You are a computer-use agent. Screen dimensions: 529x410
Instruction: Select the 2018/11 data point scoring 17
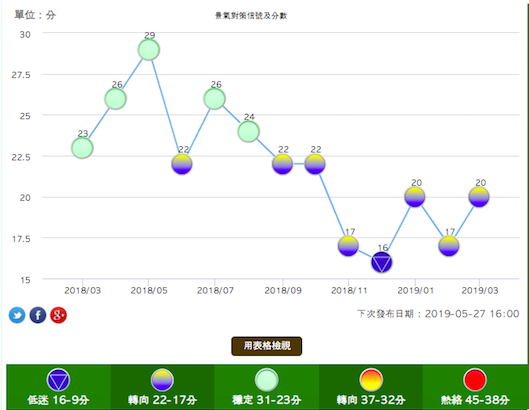(x=348, y=246)
